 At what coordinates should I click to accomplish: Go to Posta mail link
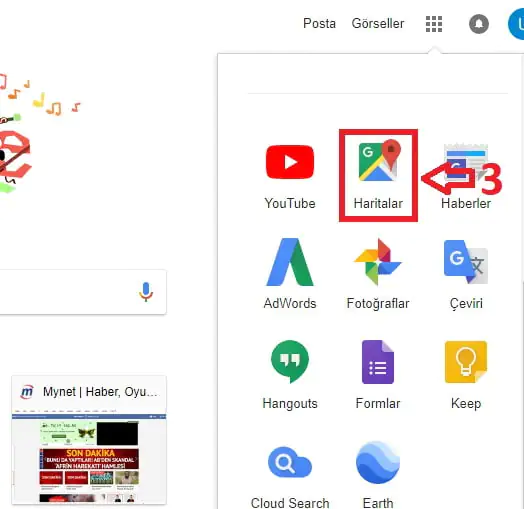pos(319,23)
